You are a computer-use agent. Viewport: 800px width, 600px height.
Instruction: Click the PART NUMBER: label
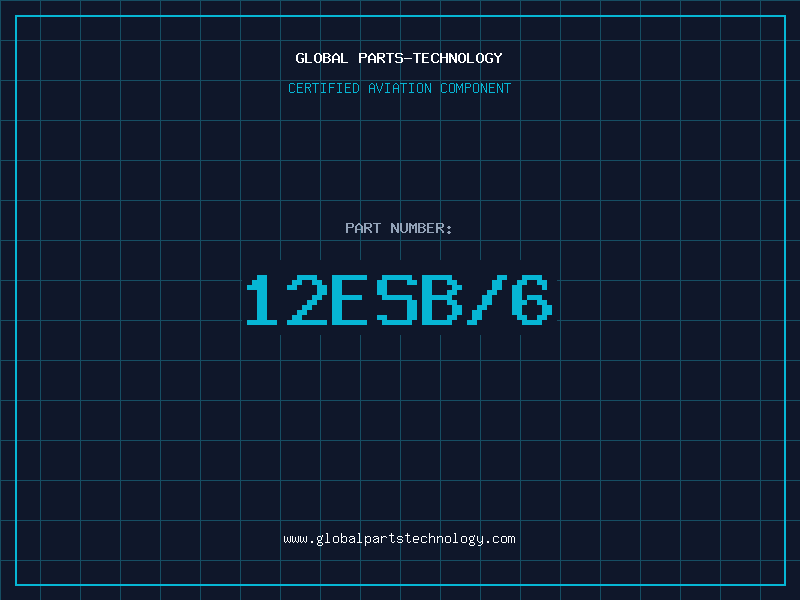(398, 228)
